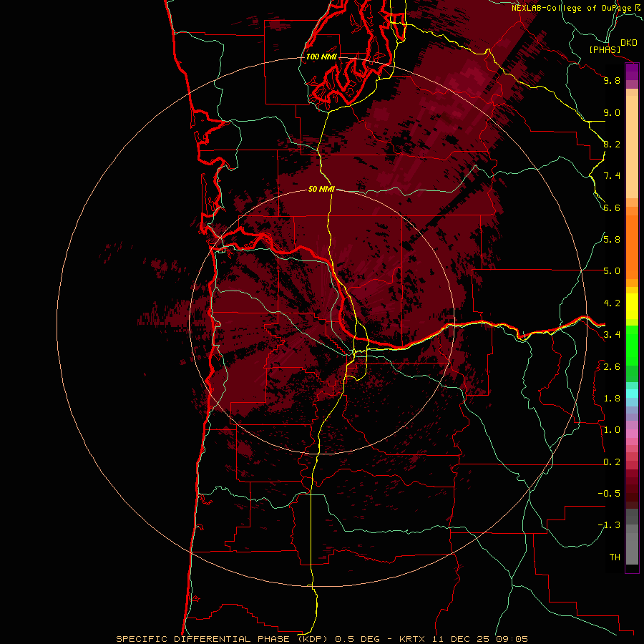Pick the pink color bar segment
Screen dimensions: 644x644
click(x=632, y=433)
